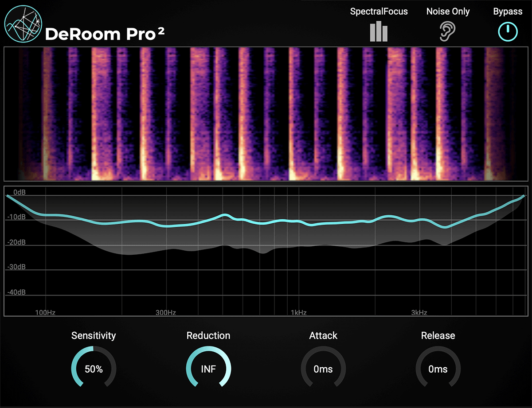Viewport: 532px width, 408px height.
Task: Click the Bypass label text
Action: (x=507, y=11)
